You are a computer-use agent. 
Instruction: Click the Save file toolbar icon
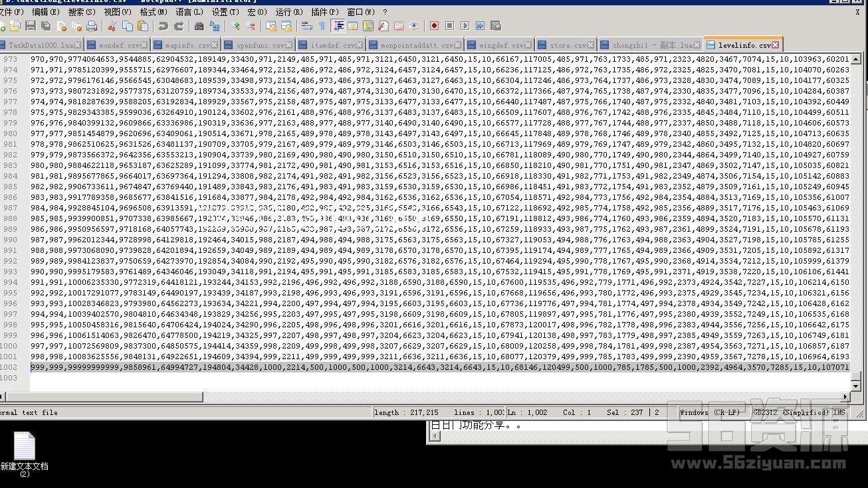[x=30, y=26]
